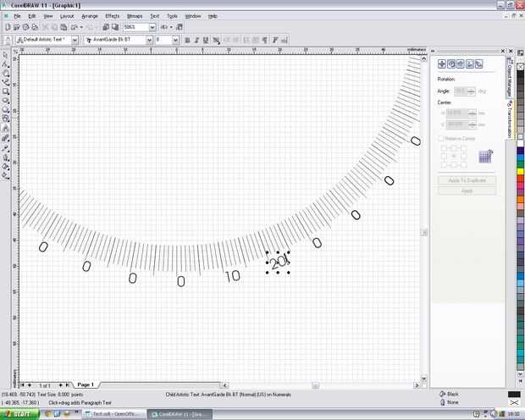Click the Open file icon
This screenshot has width=525, height=420.
[16, 27]
